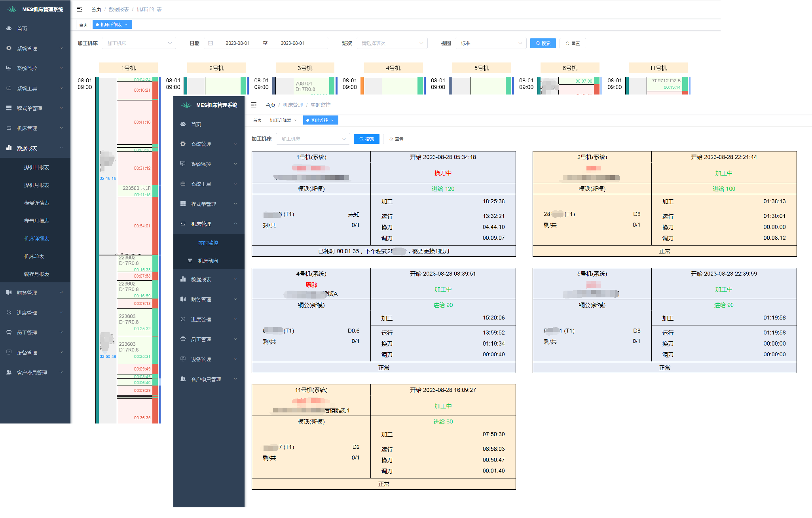The height and width of the screenshot is (518, 812).
Task: Click the home dashboard icon in left sidebar
Action: click(9, 28)
